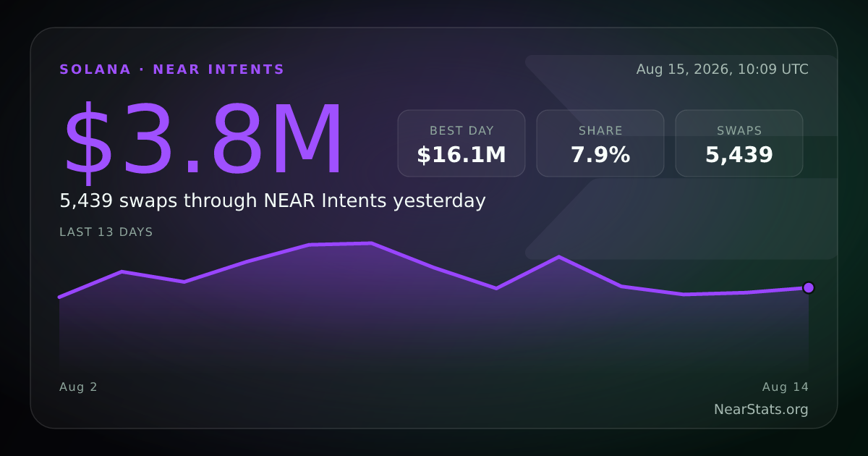Click the Aug 2 axis label
Image resolution: width=868 pixels, height=456 pixels.
coord(78,387)
